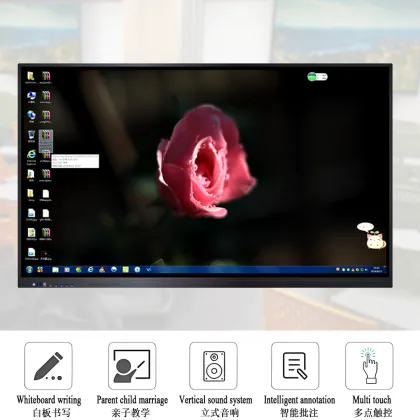420x420 pixels.
Task: Open the Windows Start button orb
Action: [29, 269]
